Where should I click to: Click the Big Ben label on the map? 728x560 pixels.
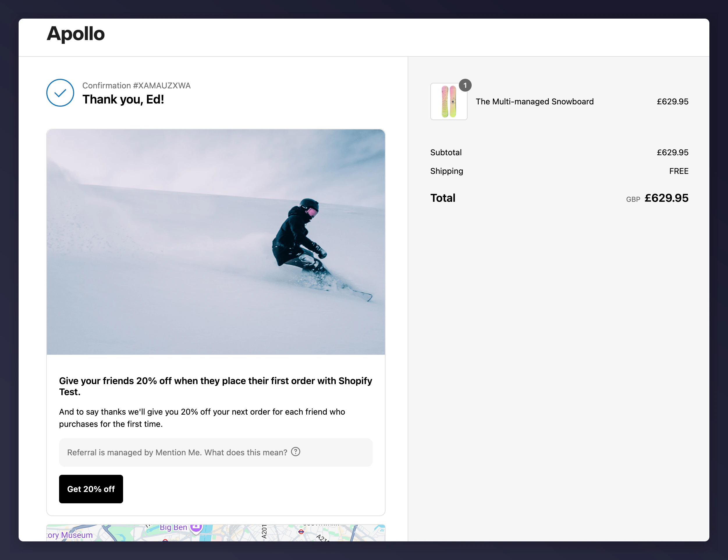(x=173, y=527)
